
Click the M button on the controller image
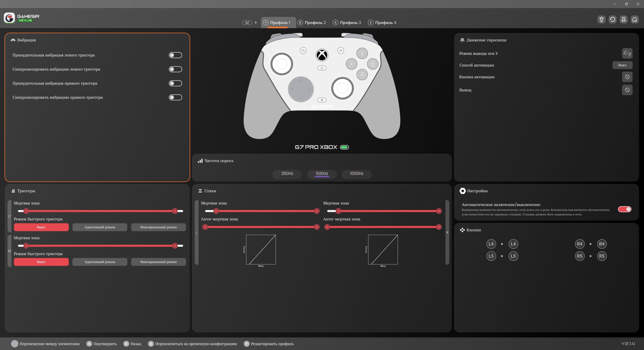coord(322,100)
